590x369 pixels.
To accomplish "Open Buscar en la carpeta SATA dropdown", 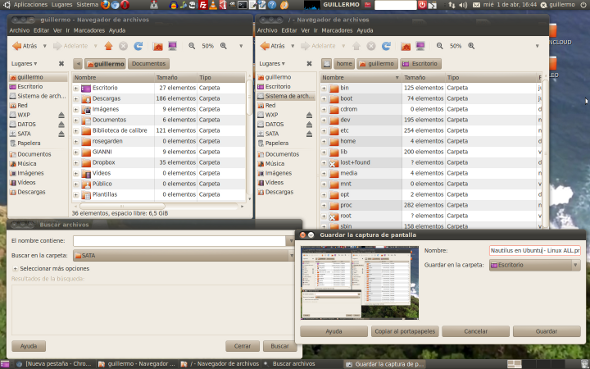I will (183, 255).
